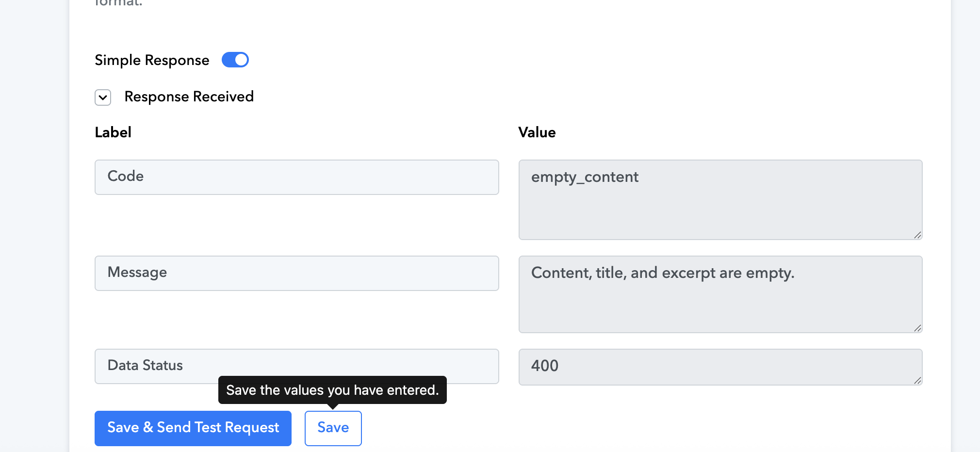
Task: Click the Label column header
Action: [113, 132]
